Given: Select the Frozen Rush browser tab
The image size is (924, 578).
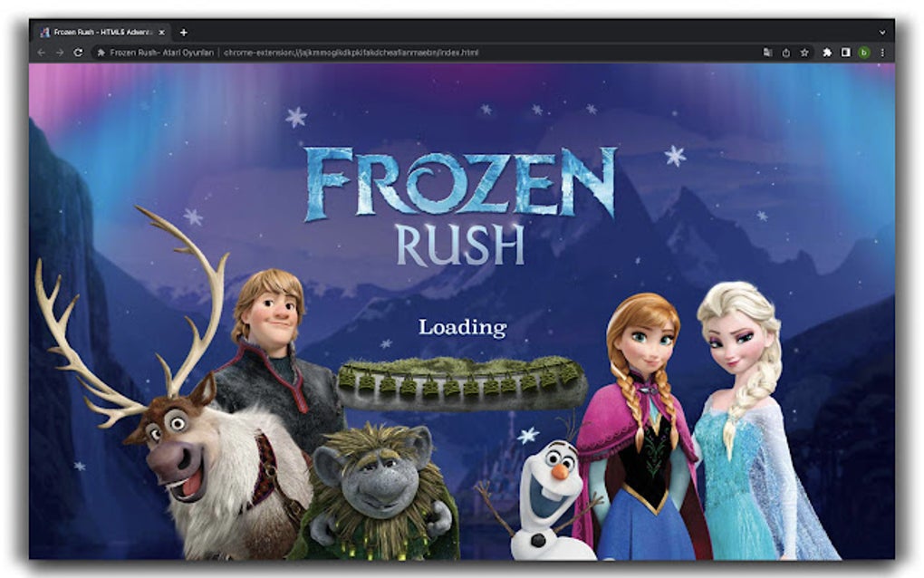Looking at the screenshot, I should tap(100, 31).
